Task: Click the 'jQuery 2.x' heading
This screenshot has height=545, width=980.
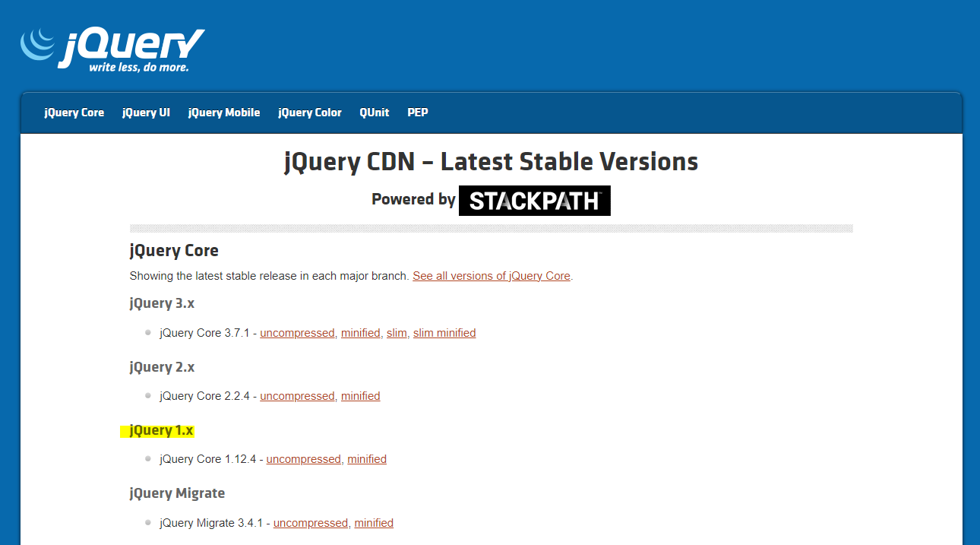Action: tap(162, 367)
